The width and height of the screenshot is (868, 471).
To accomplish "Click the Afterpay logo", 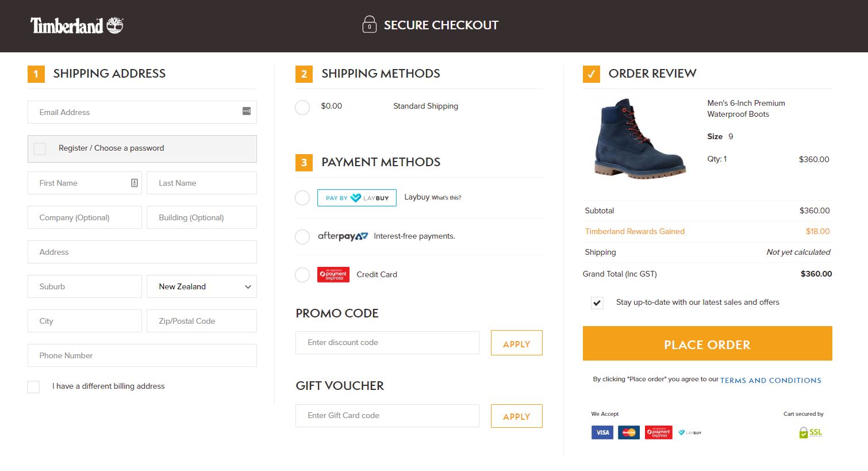I will coord(343,236).
